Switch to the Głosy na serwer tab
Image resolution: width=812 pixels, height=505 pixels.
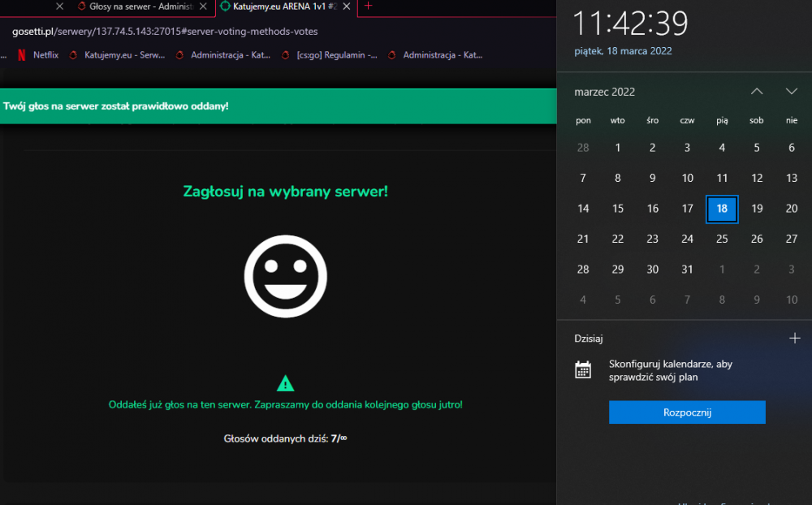[x=136, y=6]
